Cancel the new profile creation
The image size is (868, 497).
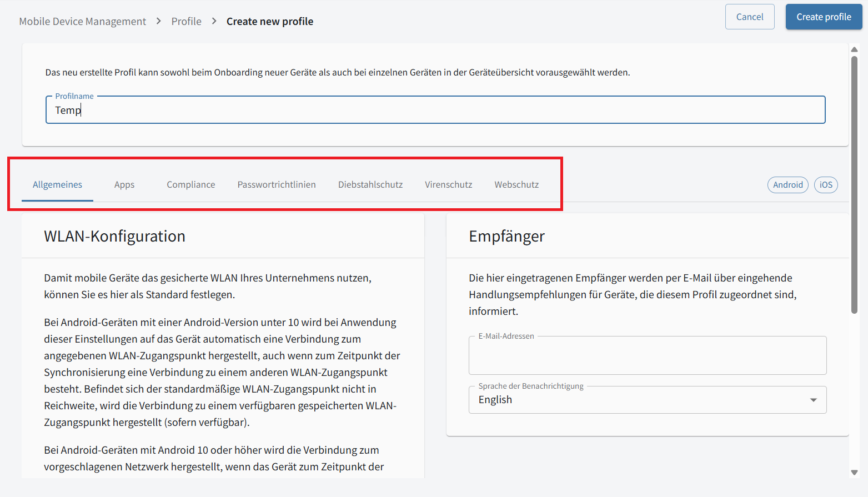click(x=750, y=17)
